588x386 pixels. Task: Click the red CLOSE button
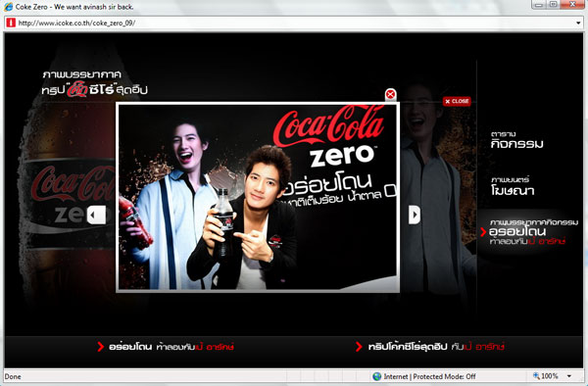coord(457,101)
